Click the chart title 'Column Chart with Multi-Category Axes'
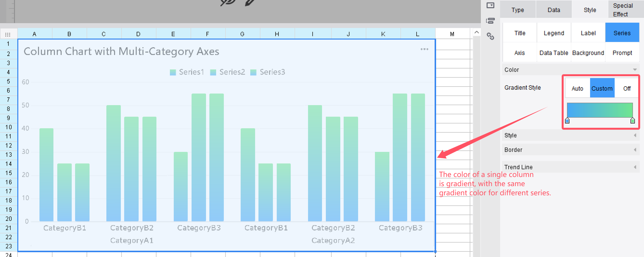The image size is (644, 257). click(x=121, y=51)
